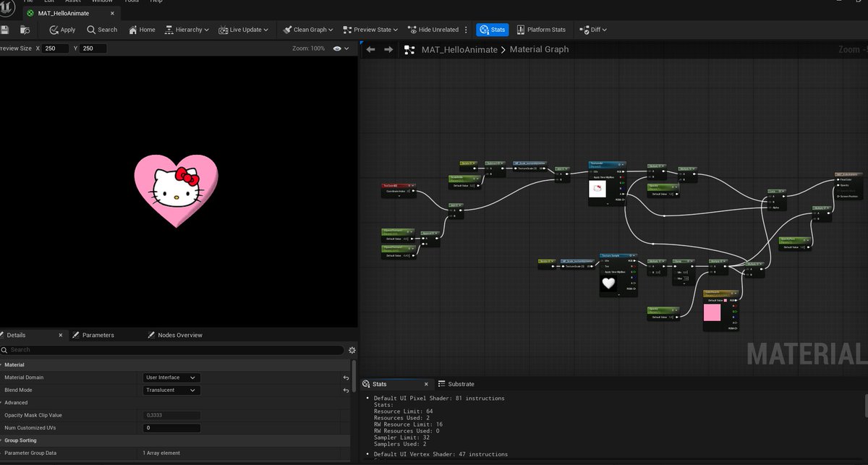Click the Search toolbar magnifier icon
This screenshot has height=465, width=868.
coord(91,30)
